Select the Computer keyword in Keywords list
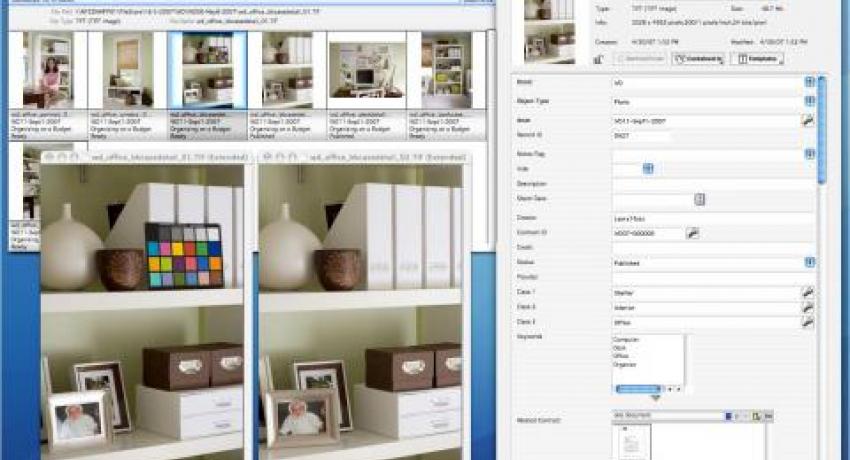This screenshot has height=460, width=850. (627, 340)
